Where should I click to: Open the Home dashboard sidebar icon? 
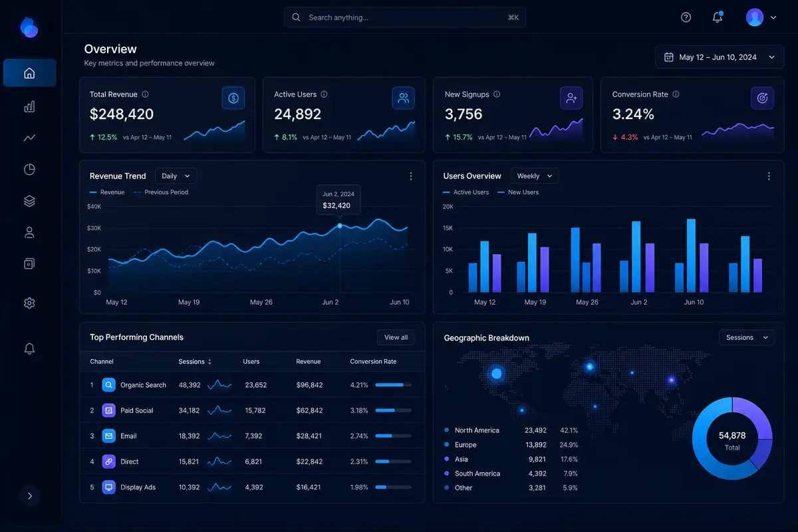pos(29,73)
